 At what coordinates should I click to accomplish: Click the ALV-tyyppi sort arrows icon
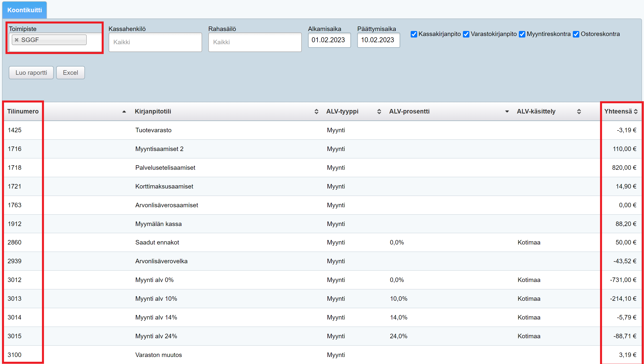pyautogui.click(x=379, y=111)
